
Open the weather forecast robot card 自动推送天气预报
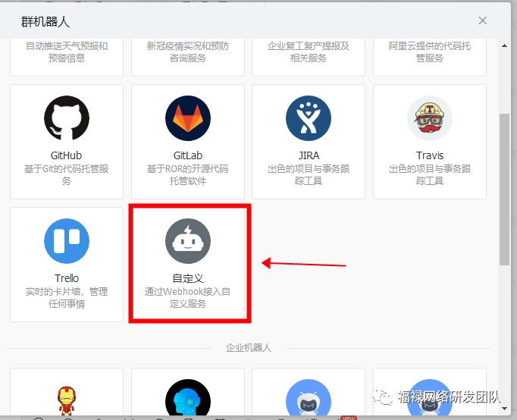tap(67, 57)
